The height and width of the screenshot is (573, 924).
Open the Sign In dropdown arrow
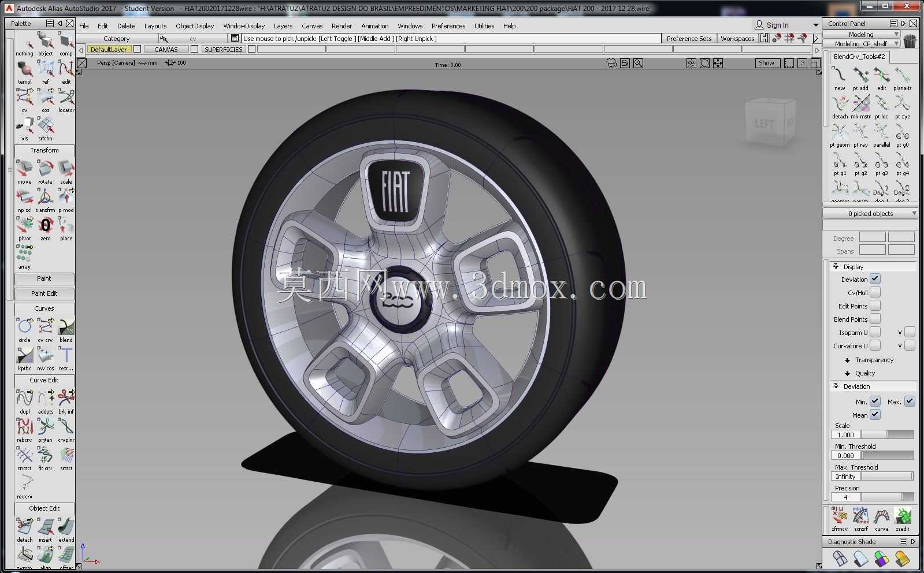click(816, 25)
